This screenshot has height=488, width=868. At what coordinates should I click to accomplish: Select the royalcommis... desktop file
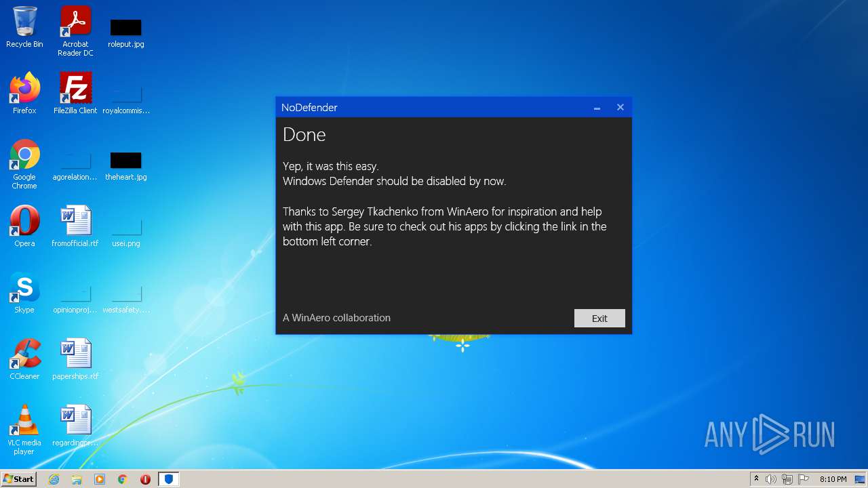pos(126,99)
